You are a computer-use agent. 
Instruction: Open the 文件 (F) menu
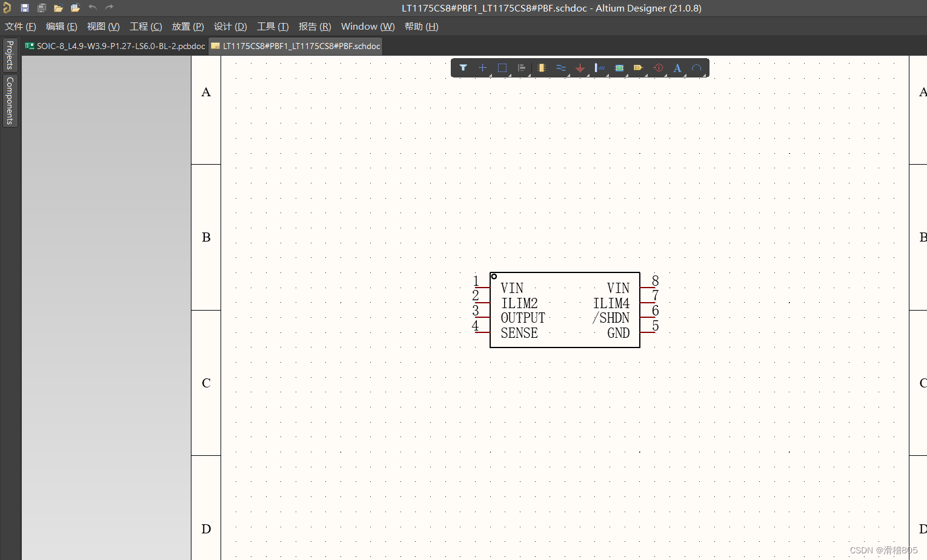point(21,27)
